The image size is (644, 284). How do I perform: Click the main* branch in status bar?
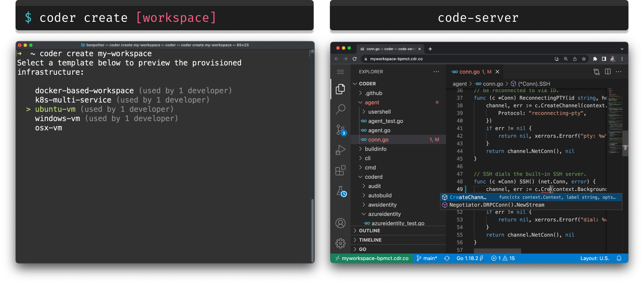point(427,258)
